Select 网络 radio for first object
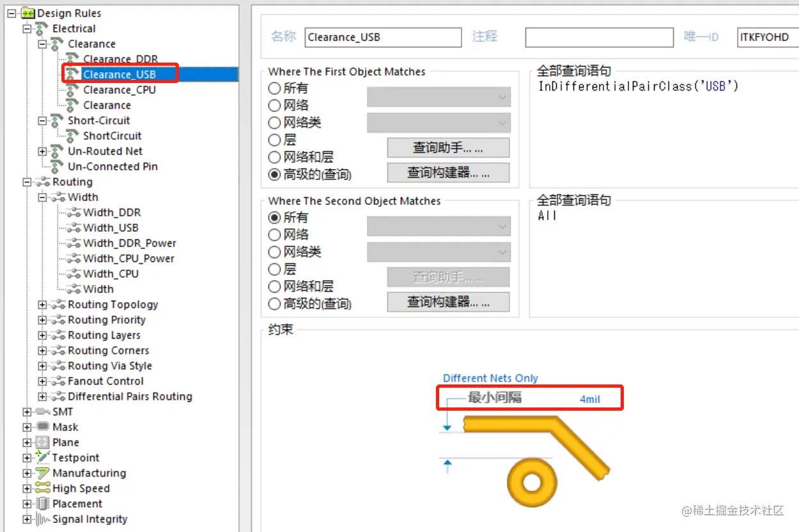Screen dimensions: 799x532 274,105
